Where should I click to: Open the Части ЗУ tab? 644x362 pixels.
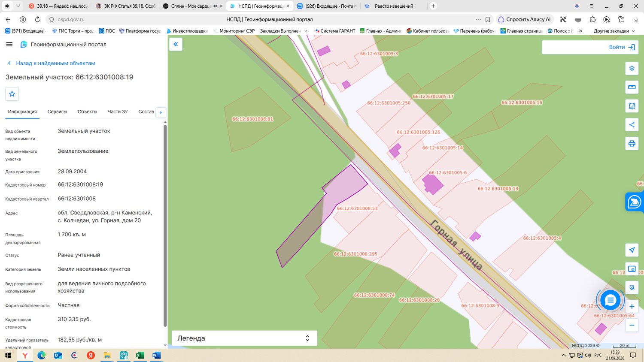point(118,112)
